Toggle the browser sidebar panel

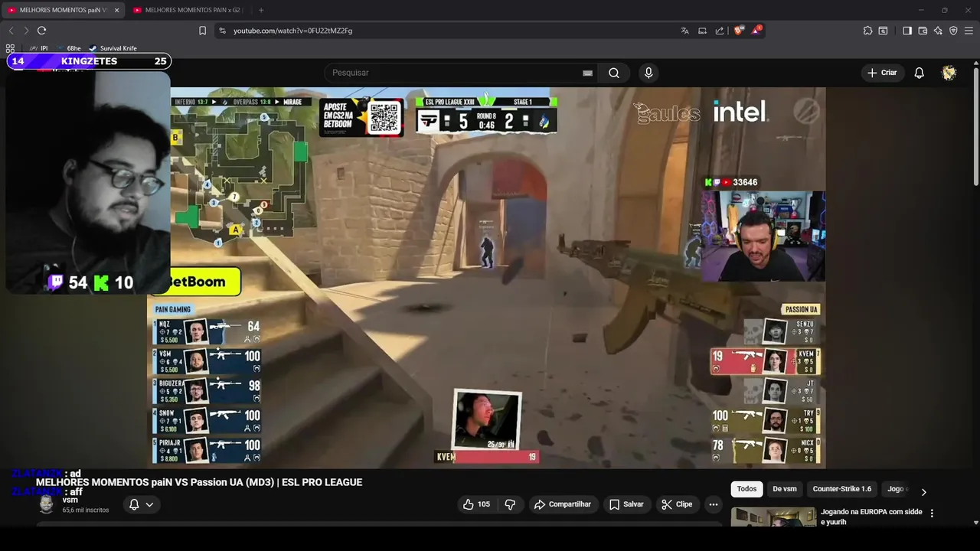[907, 31]
